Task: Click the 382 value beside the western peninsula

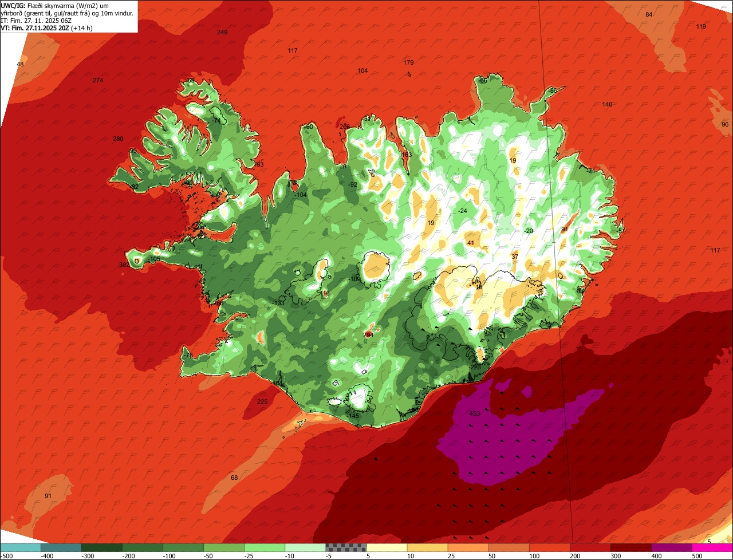Action: [124, 265]
